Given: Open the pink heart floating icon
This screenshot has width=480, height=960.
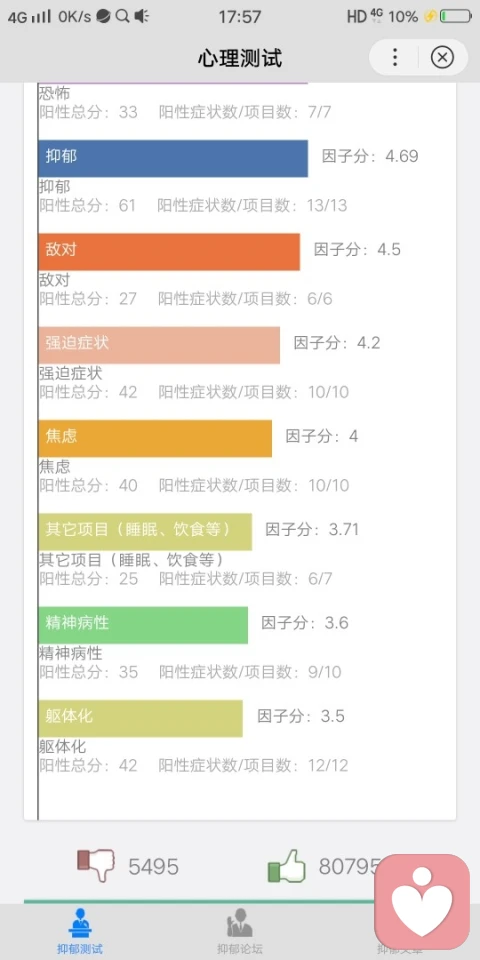Looking at the screenshot, I should pos(422,901).
